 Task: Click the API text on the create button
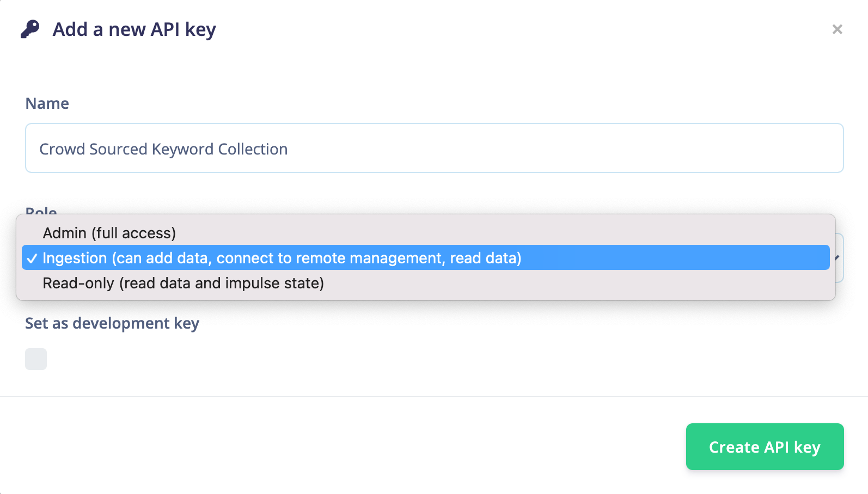[x=776, y=447]
